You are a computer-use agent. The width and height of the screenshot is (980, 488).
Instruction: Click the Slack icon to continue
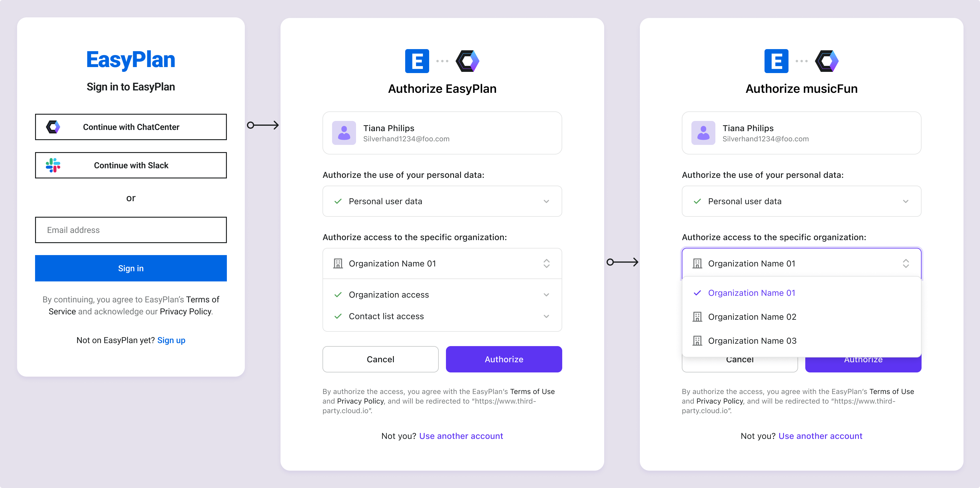(x=54, y=165)
